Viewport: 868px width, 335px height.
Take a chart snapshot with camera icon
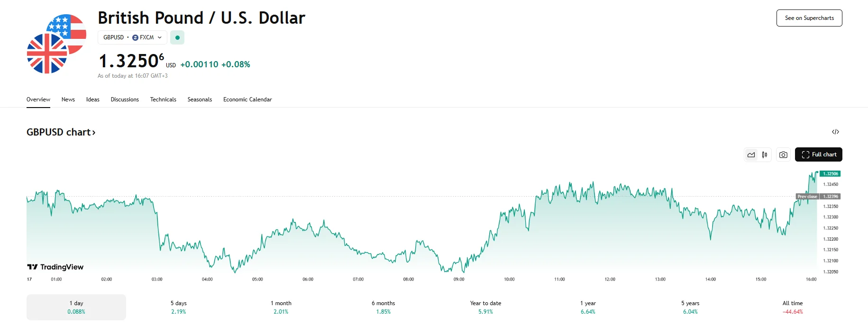click(x=783, y=155)
